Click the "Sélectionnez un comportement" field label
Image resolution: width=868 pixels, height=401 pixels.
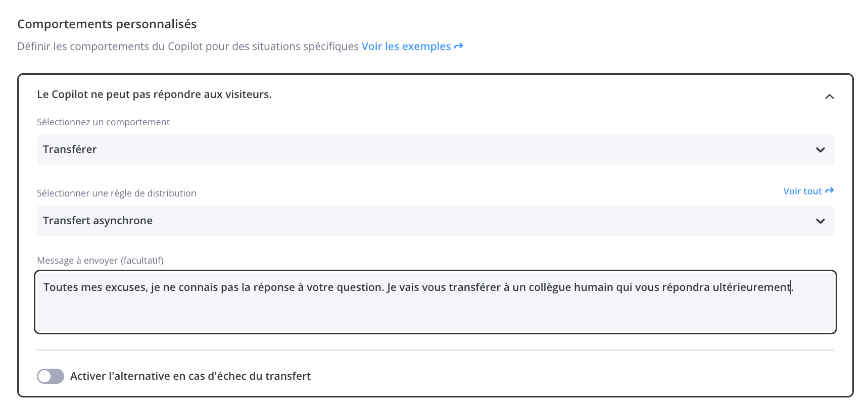[x=103, y=122]
